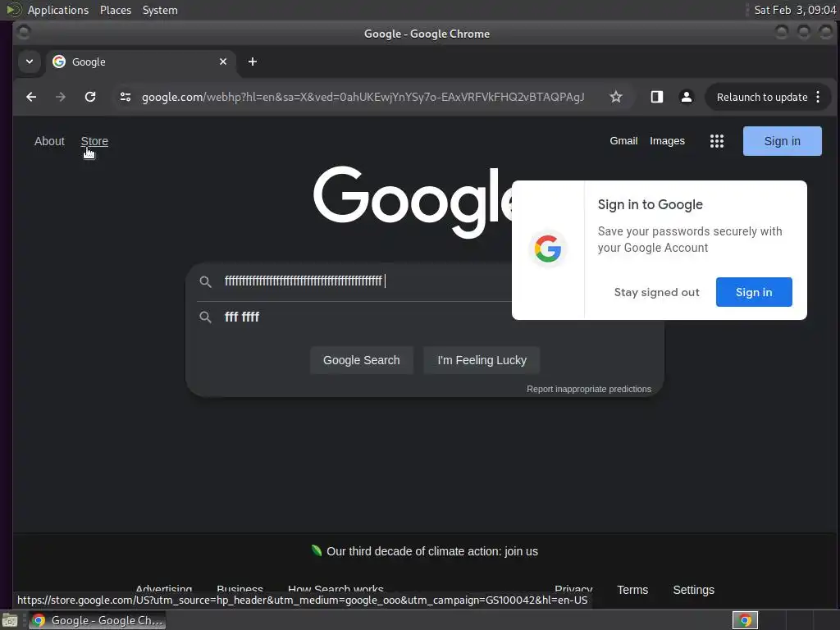Open the Google Store link

pos(94,141)
